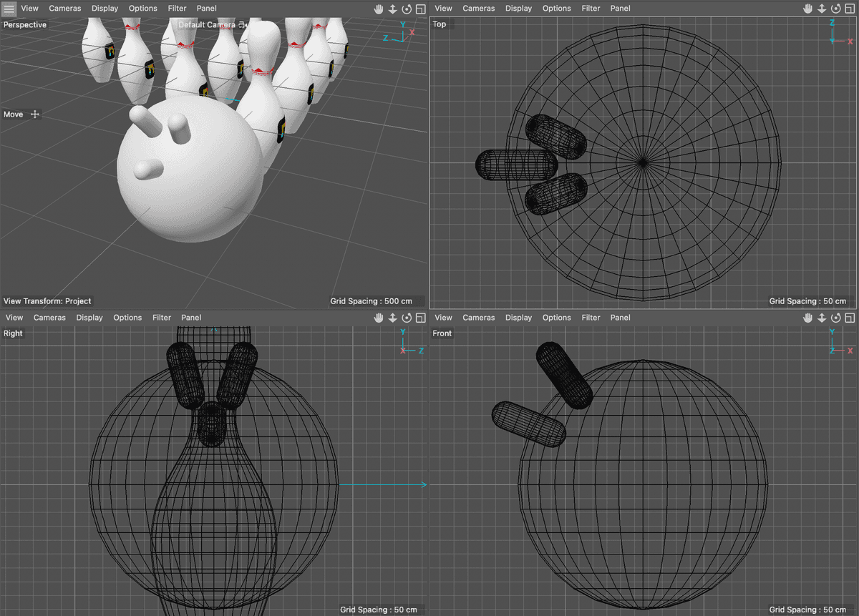Open Display menu in Right viewport
This screenshot has height=616, width=859.
(x=89, y=318)
